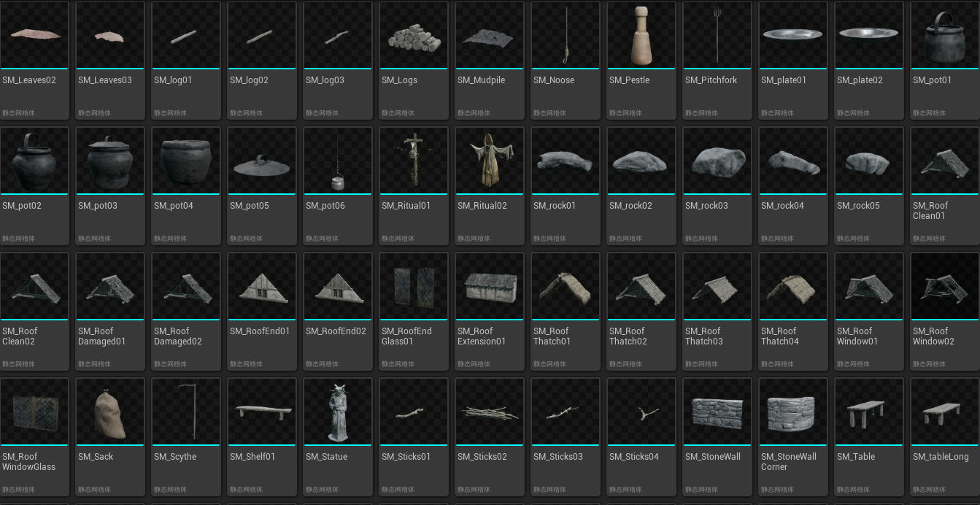The height and width of the screenshot is (505, 980).
Task: Click the SM_Sticks02 stick bundle thumbnail
Action: [x=490, y=412]
